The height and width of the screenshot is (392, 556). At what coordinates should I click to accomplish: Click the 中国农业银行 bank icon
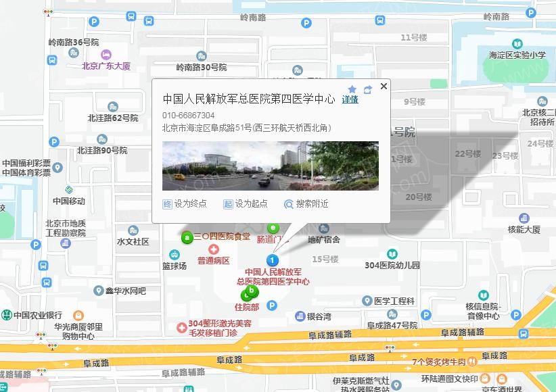[x=6, y=315]
